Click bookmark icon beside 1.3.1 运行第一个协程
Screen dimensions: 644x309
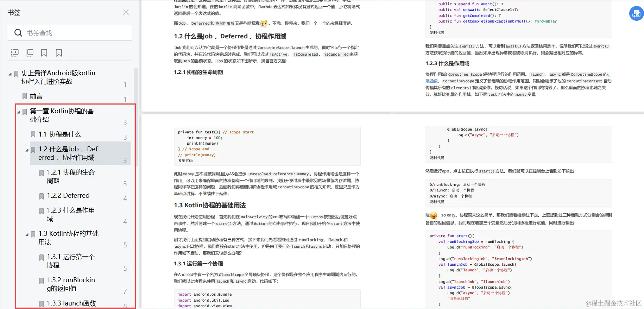(x=42, y=258)
